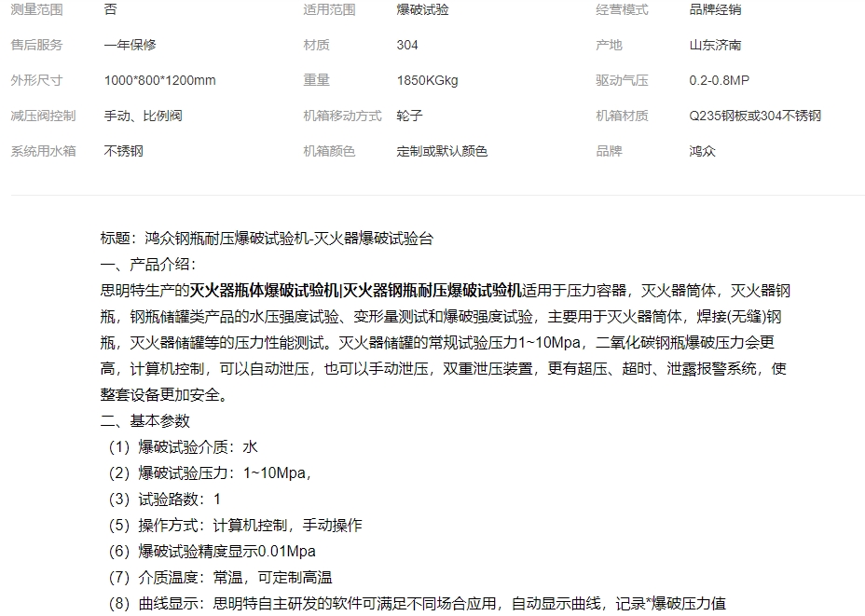Select the 不锈钢 value beside 系统用水箱
Viewport: 865px width, 616px height.
tap(124, 151)
